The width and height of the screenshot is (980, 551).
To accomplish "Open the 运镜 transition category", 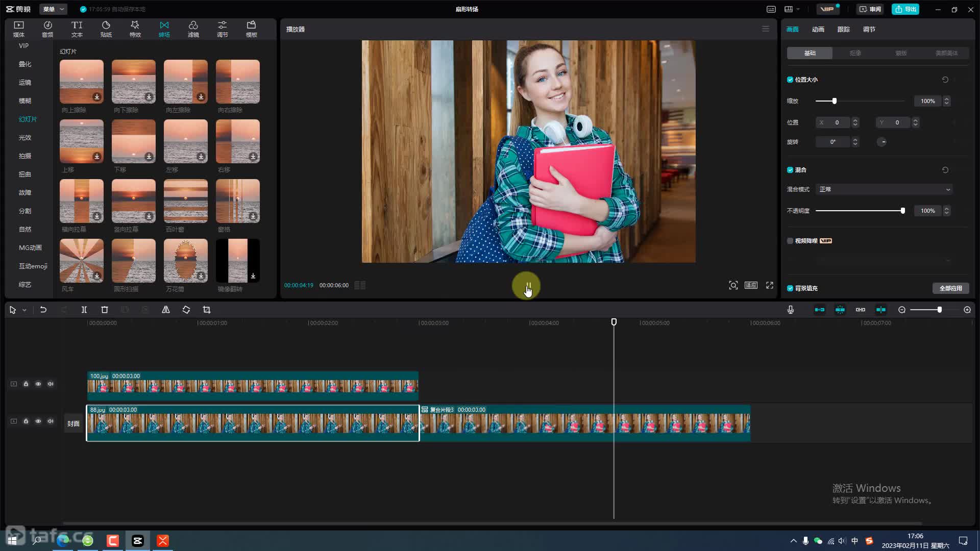I will click(25, 83).
